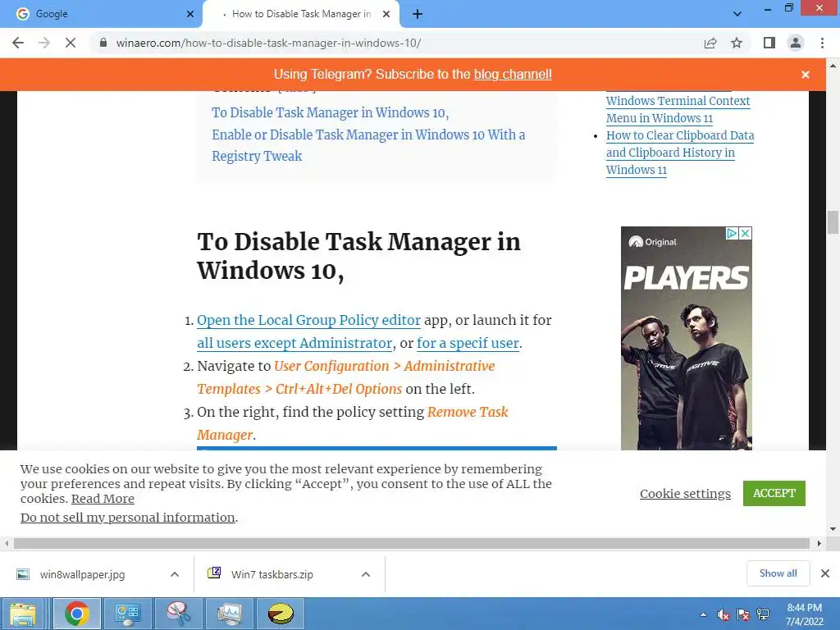Expand options for Win7 taskbars.zip download
Viewport: 840px width, 630px height.
coord(366,574)
